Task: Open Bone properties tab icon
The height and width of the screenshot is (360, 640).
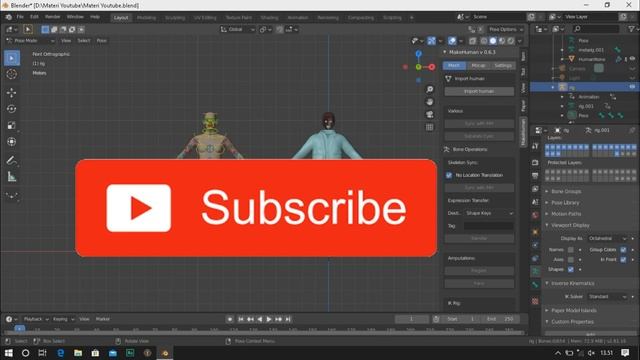Action: 535,284
